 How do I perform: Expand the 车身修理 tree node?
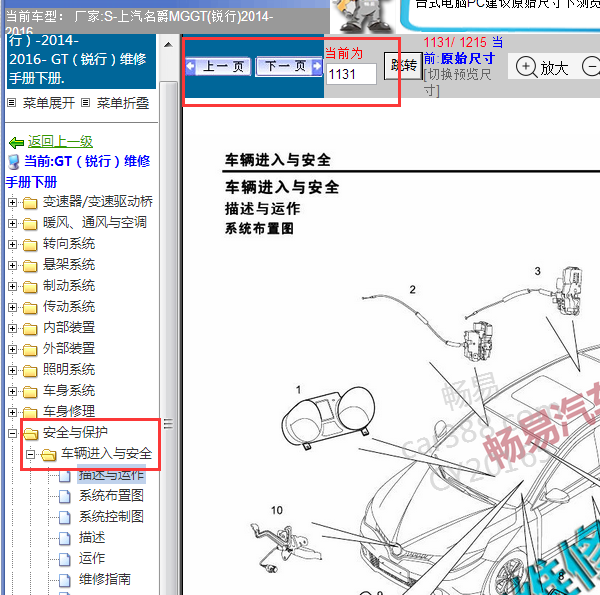(12, 412)
